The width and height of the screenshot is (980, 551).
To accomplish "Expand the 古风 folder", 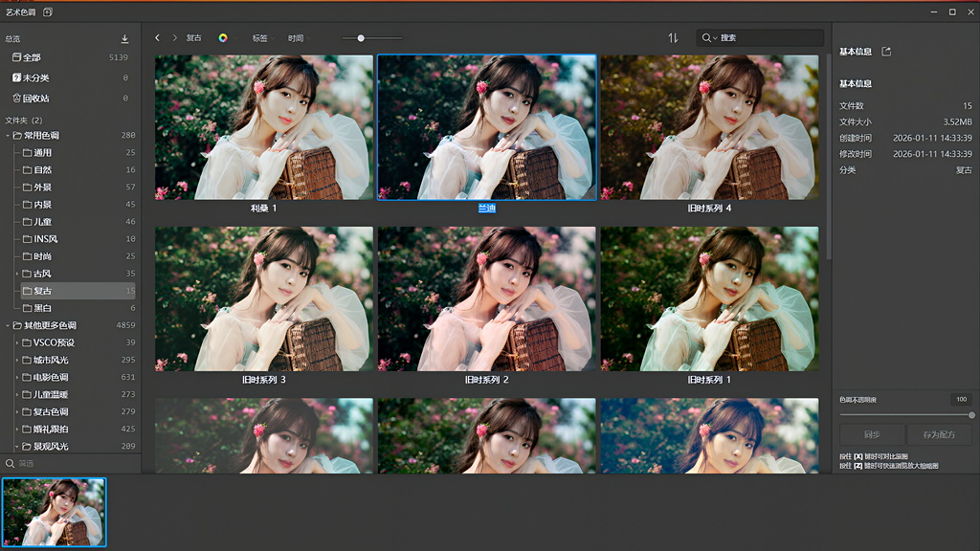I will click(17, 274).
